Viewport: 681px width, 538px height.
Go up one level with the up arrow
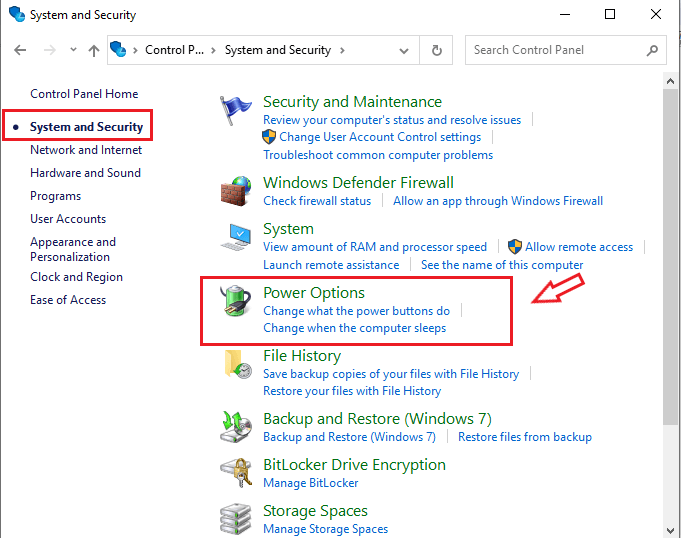(93, 51)
